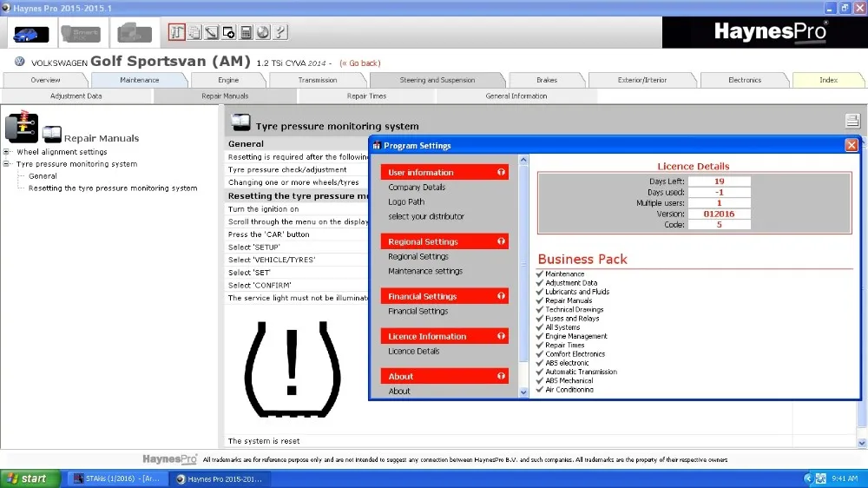
Task: Toggle the Fuses and Relays checkmark
Action: coord(540,318)
